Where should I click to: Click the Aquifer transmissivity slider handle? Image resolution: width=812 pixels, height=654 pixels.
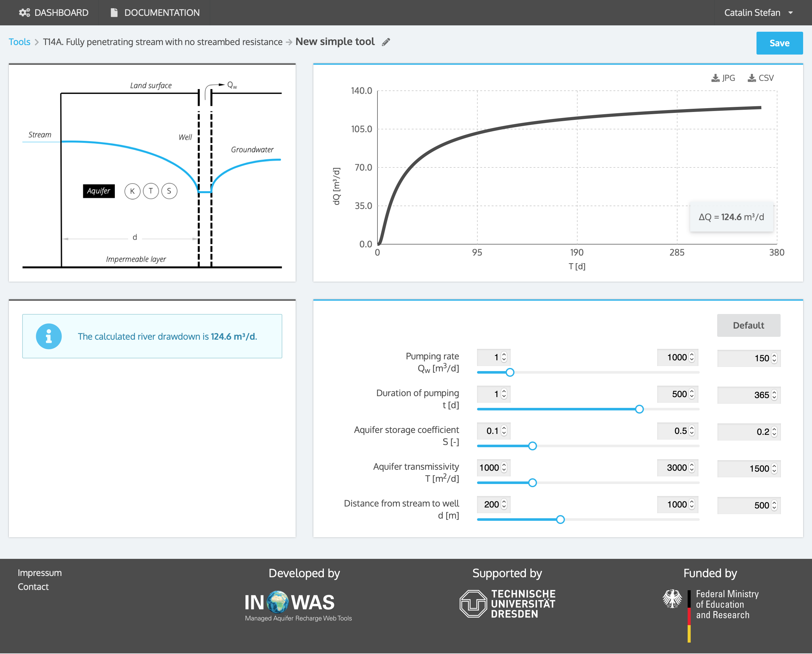click(532, 483)
